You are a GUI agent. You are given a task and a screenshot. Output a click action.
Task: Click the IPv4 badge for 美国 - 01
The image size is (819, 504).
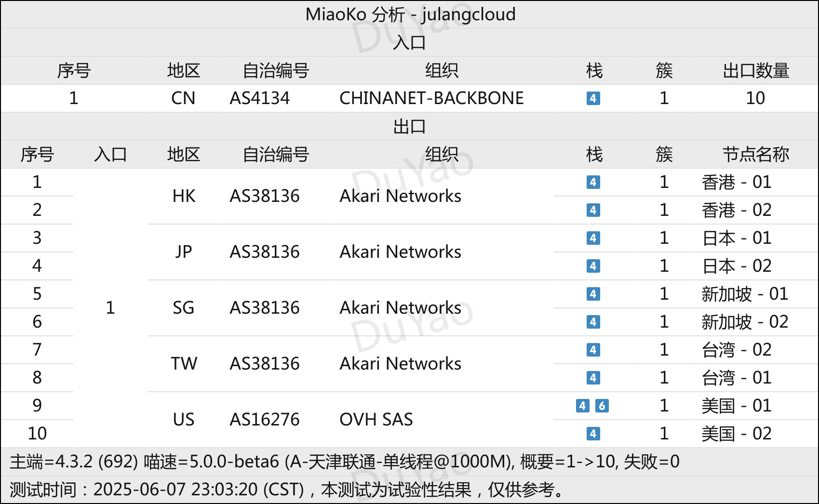[x=583, y=406]
